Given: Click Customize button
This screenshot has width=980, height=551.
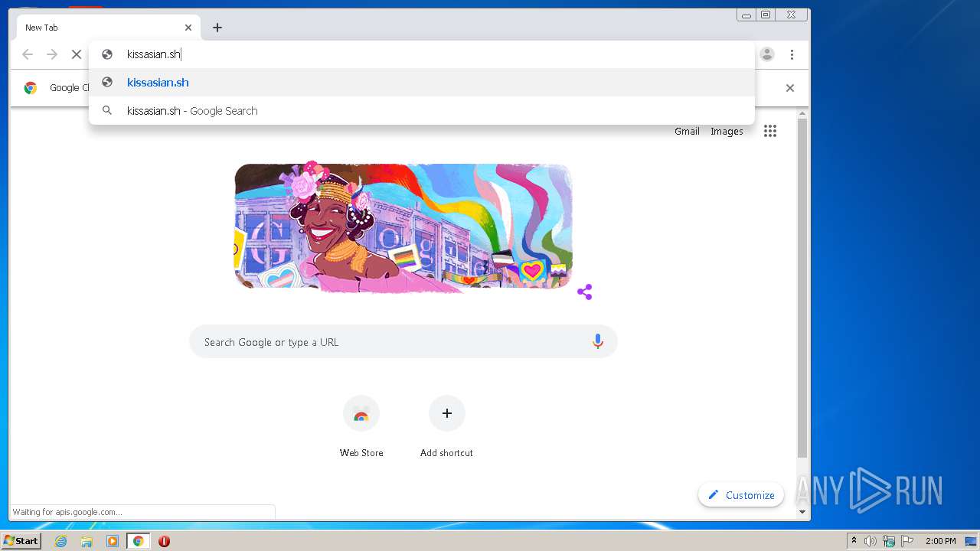Looking at the screenshot, I should coord(741,495).
